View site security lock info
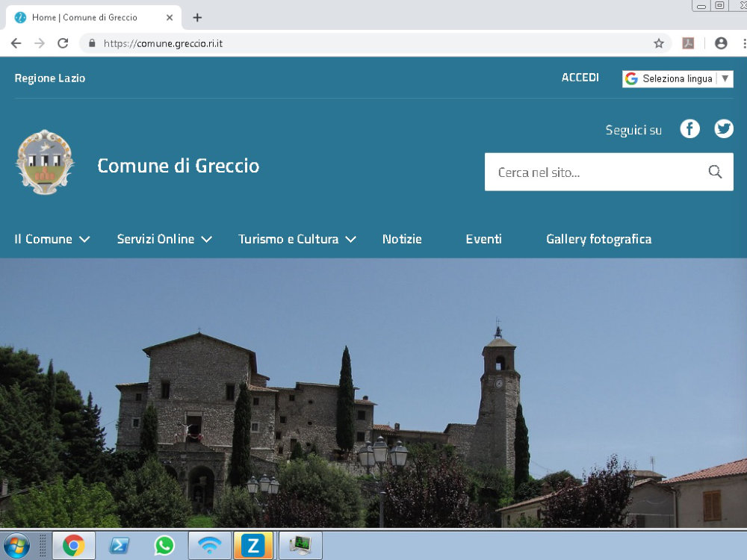Image resolution: width=747 pixels, height=560 pixels. (92, 43)
